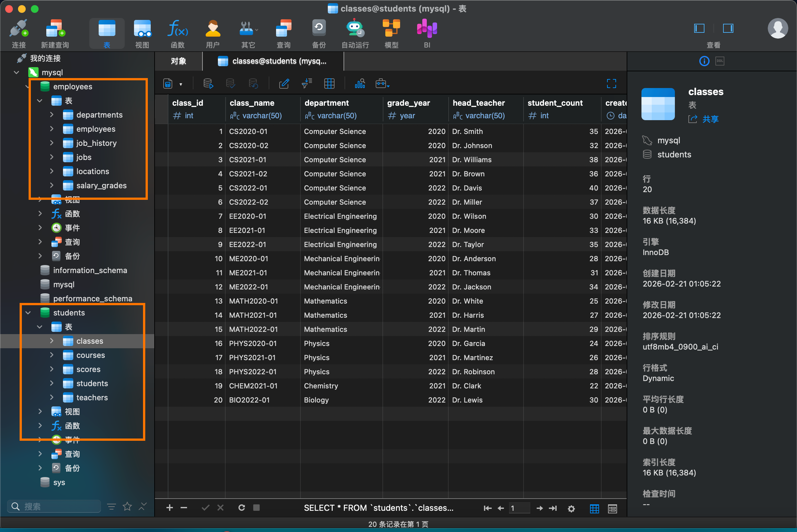Open the Backup tool in toolbar
This screenshot has height=532, width=797.
318,30
